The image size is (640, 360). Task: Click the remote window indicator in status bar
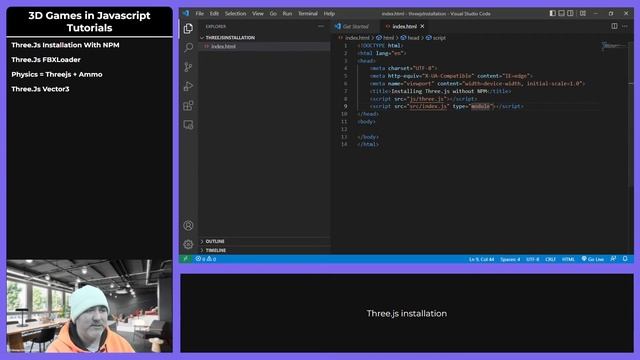click(186, 259)
